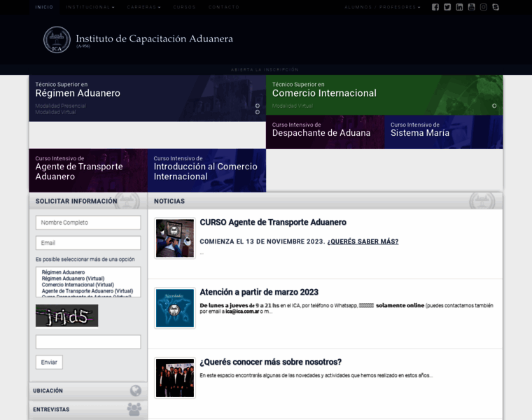
Task: Focus the captcha text input below image
Action: [88, 342]
